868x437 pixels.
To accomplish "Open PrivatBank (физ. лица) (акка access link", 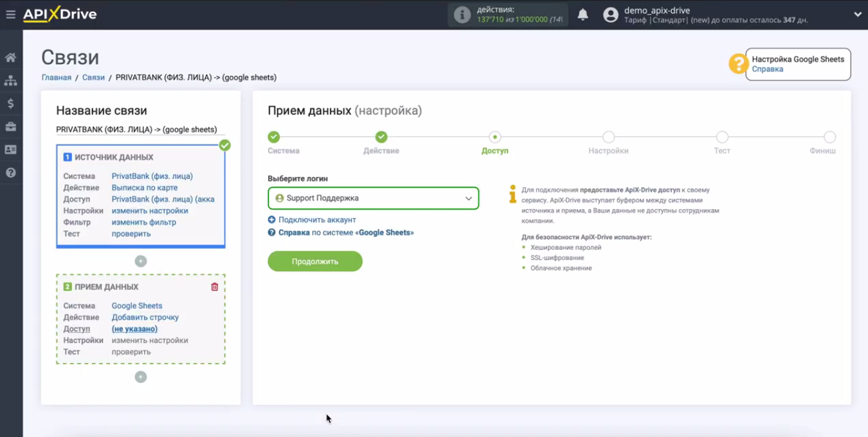I will (163, 200).
